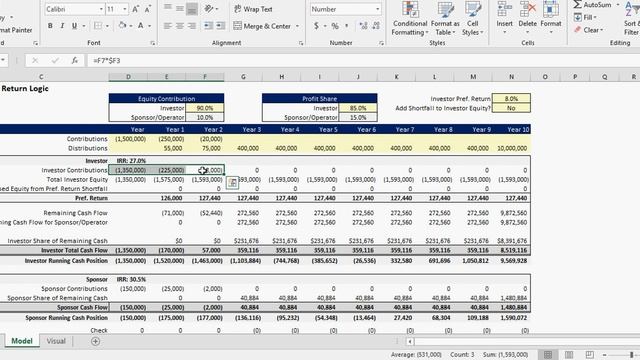Increase cell indent

pos(220,26)
